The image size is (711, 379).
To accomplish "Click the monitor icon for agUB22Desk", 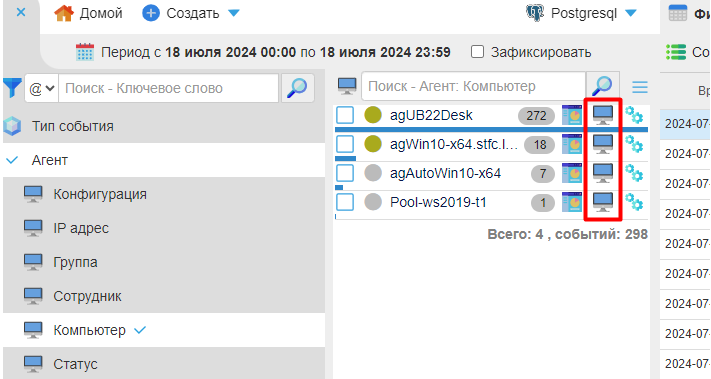I will coord(603,115).
